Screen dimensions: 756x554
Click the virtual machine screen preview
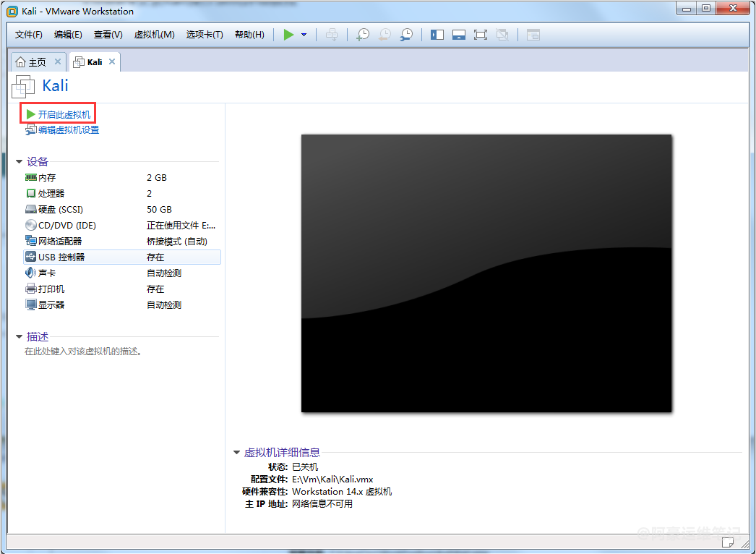click(x=486, y=273)
